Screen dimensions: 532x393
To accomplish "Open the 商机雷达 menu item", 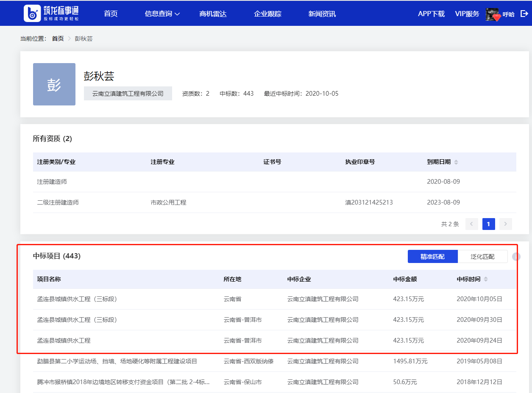I will [213, 14].
